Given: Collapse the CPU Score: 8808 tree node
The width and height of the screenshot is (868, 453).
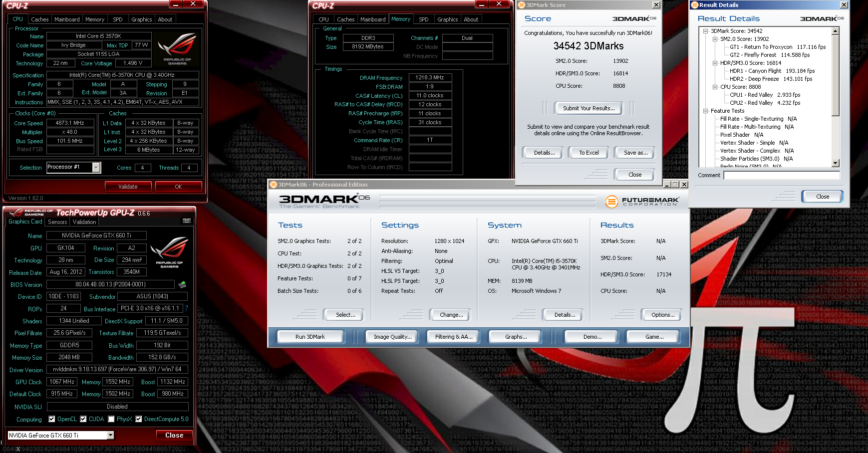Looking at the screenshot, I should [x=715, y=87].
